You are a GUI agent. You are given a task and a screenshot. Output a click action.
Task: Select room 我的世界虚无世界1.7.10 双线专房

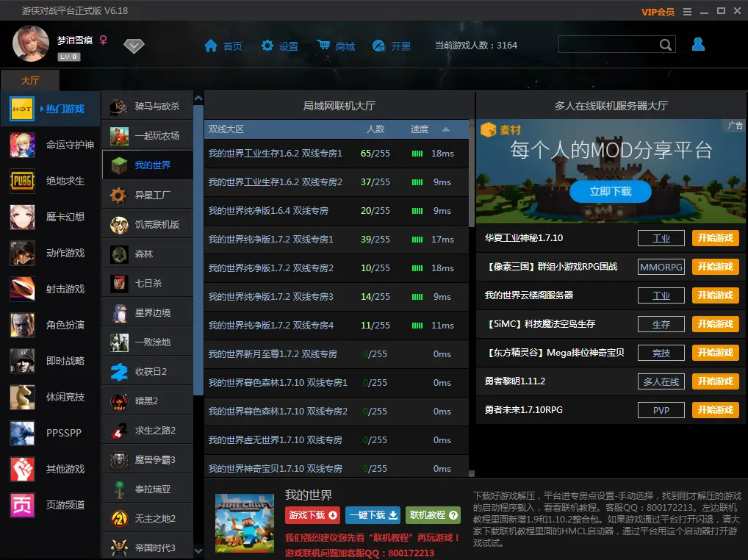tap(337, 439)
